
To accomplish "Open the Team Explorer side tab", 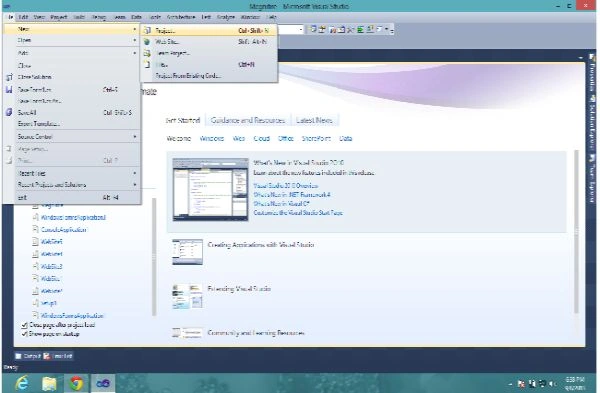I will click(x=592, y=179).
